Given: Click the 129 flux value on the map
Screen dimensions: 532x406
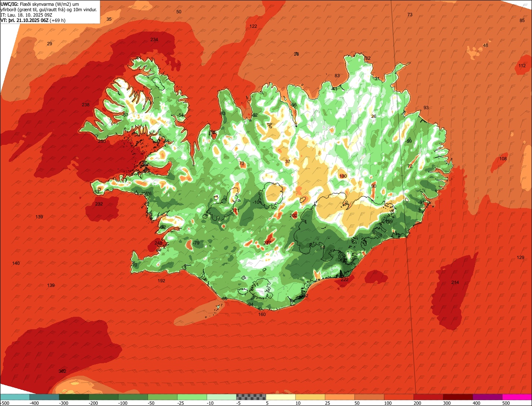Looking at the screenshot, I should (520, 258).
